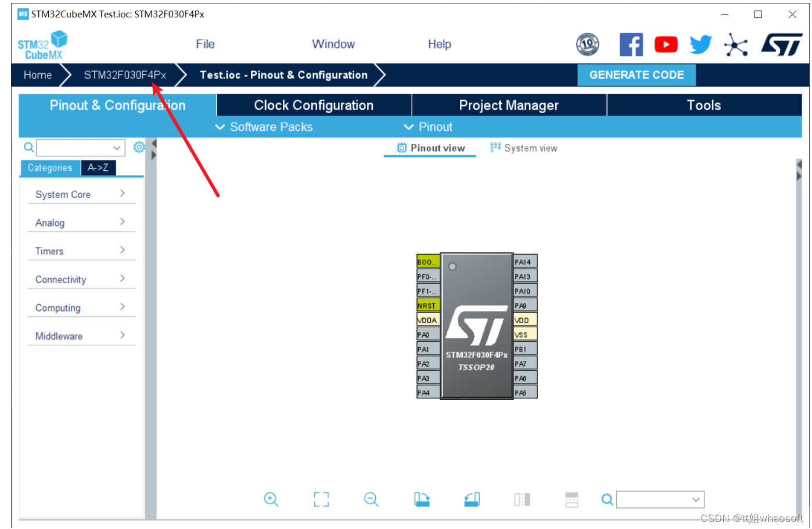
Task: Rotate chip clockwise icon
Action: click(422, 499)
